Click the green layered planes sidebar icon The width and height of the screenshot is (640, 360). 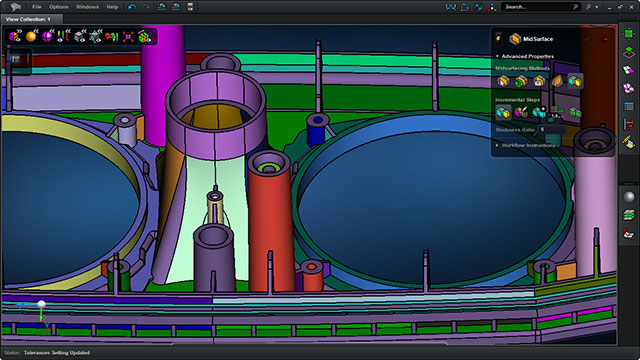[629, 215]
